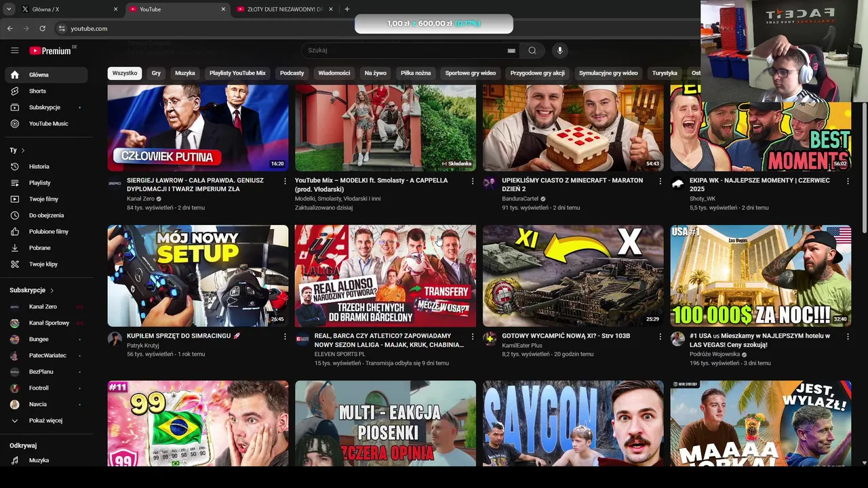The width and height of the screenshot is (868, 488).
Task: Open Kanał Sportowy subscription
Action: click(46, 323)
